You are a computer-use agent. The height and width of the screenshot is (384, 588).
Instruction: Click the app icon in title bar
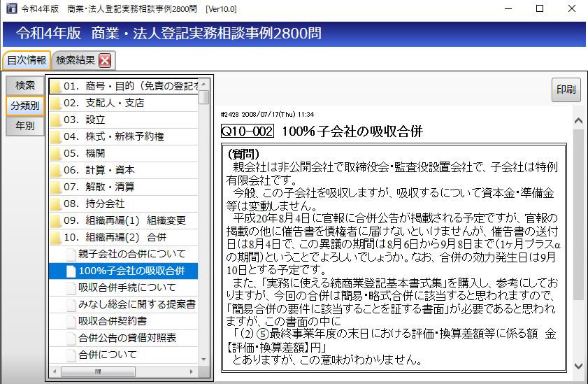pos(12,8)
